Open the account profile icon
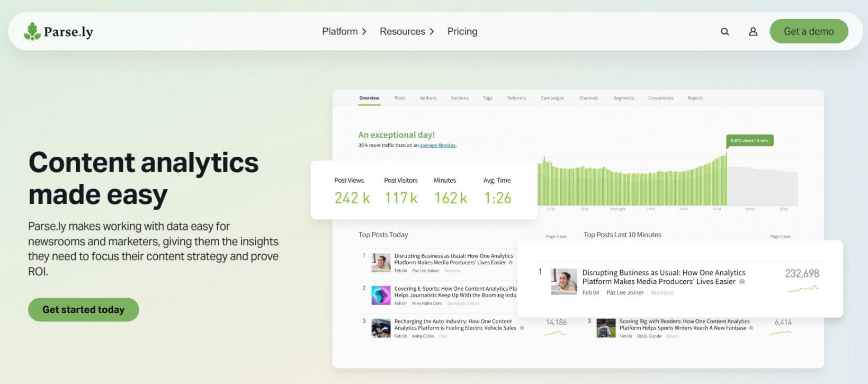This screenshot has width=868, height=384. coord(753,32)
